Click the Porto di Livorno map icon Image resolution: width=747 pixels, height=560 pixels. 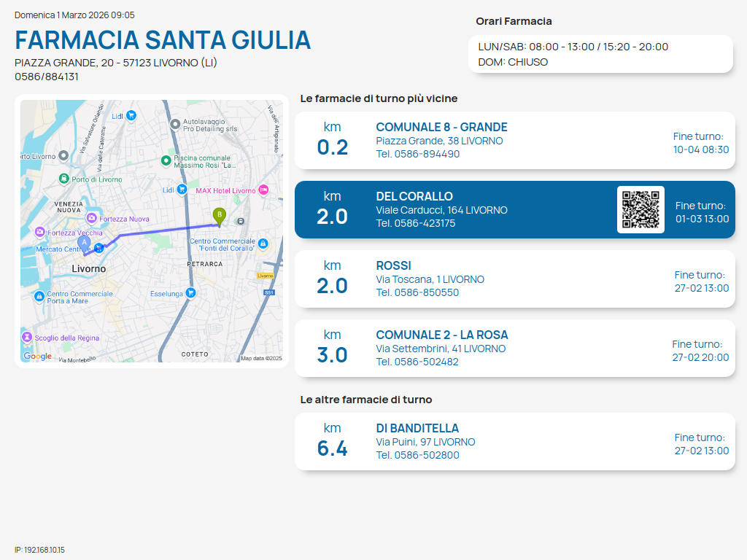coord(64,179)
